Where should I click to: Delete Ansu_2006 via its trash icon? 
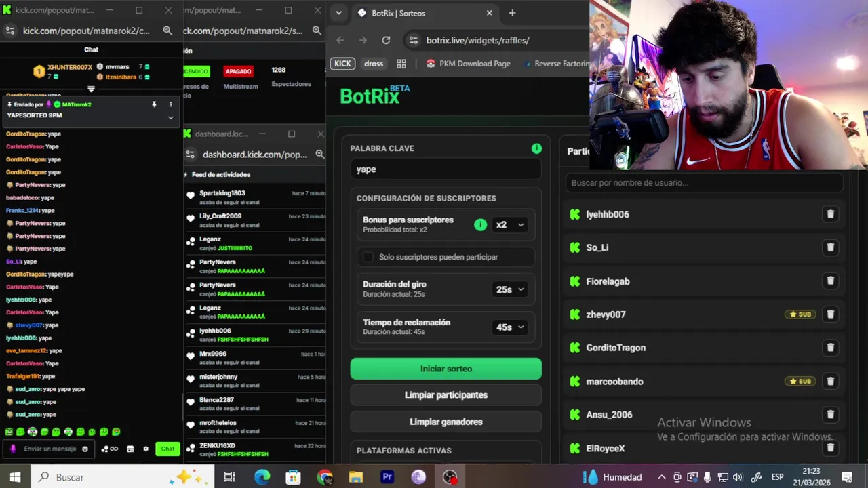(830, 414)
